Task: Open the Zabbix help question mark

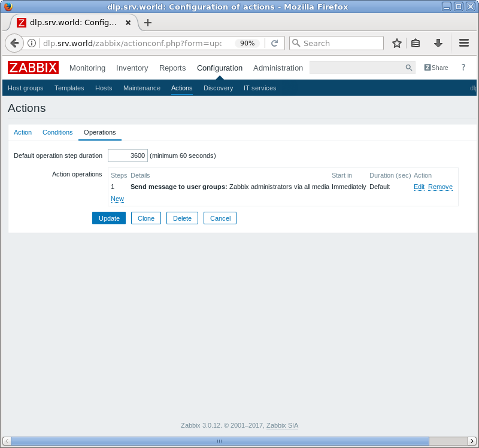Action: (x=463, y=68)
